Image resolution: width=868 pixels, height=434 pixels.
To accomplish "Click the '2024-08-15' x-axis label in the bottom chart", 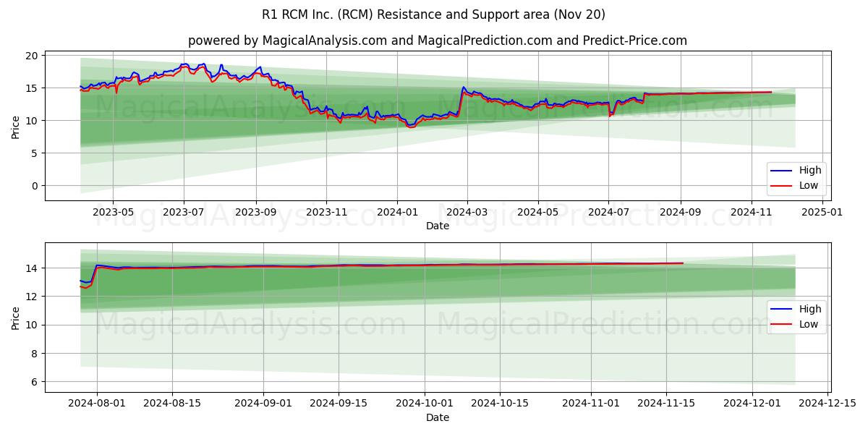I will (172, 404).
